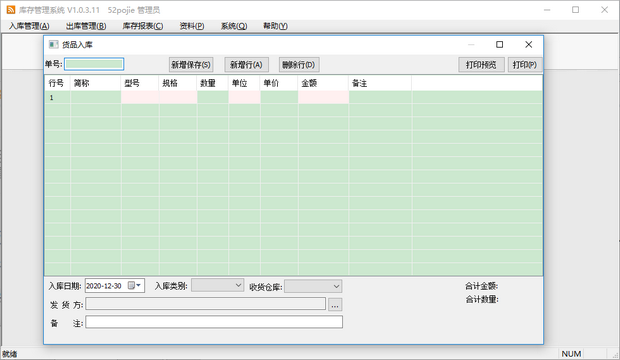Select the 数量 column header

[x=213, y=83]
